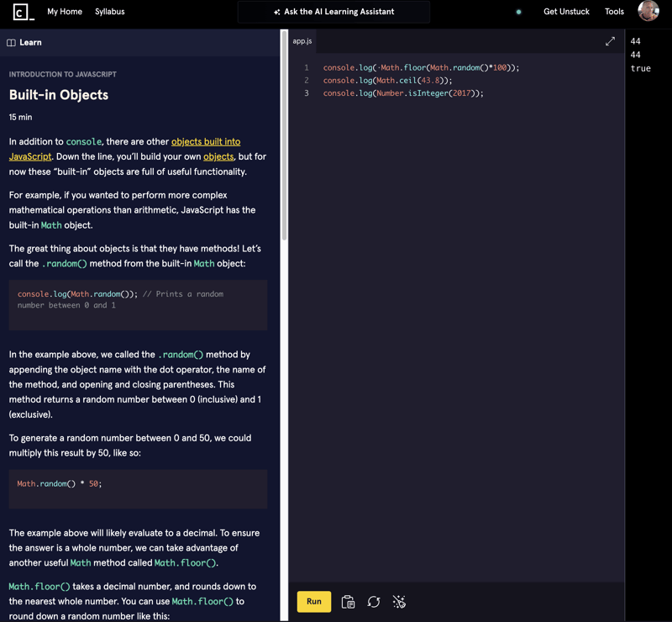Select the app.js file tab
This screenshot has width=672, height=622.
[x=302, y=41]
